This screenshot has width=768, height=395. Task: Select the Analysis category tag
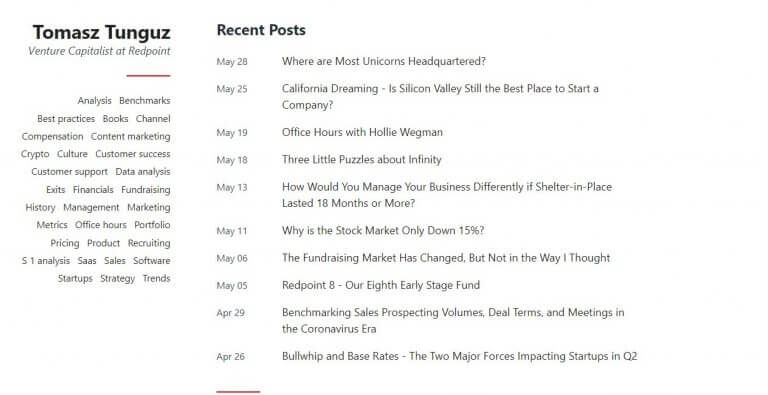pyautogui.click(x=95, y=100)
